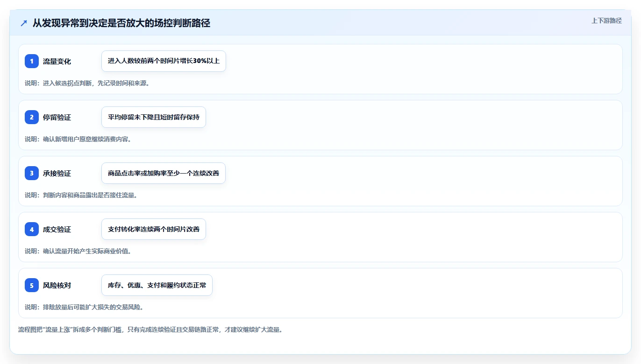Click the 停留验证 step label
This screenshot has height=364, width=641.
click(x=57, y=118)
